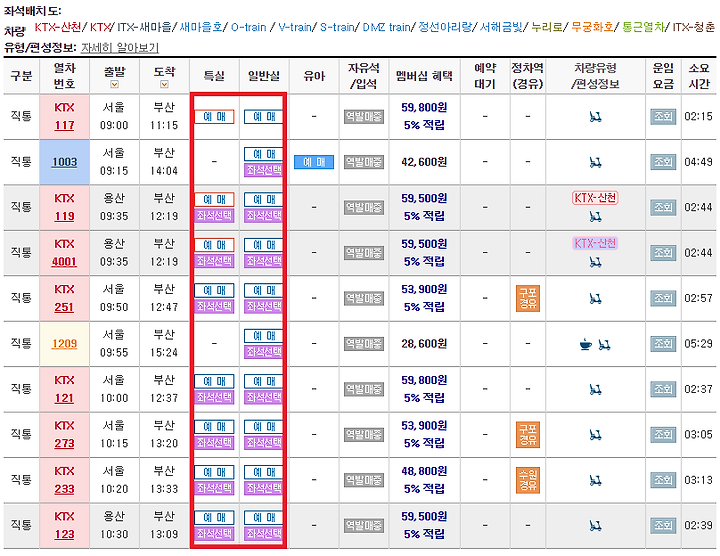
Task: Select the 42,600원 fare text
Action: coord(424,162)
